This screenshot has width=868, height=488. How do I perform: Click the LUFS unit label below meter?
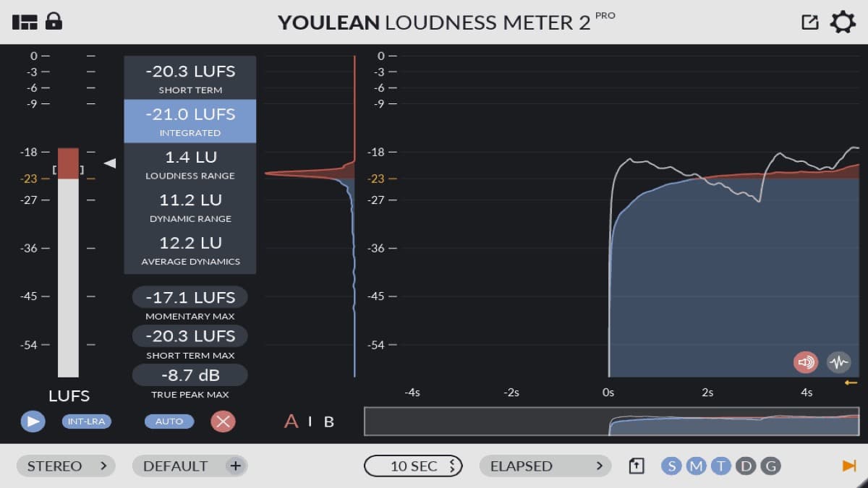[x=69, y=396]
